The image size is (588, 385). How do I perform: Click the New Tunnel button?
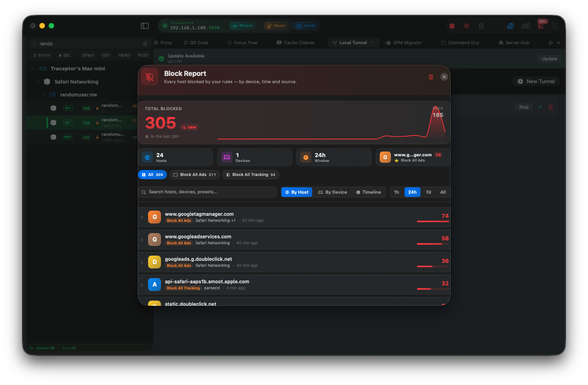point(536,81)
